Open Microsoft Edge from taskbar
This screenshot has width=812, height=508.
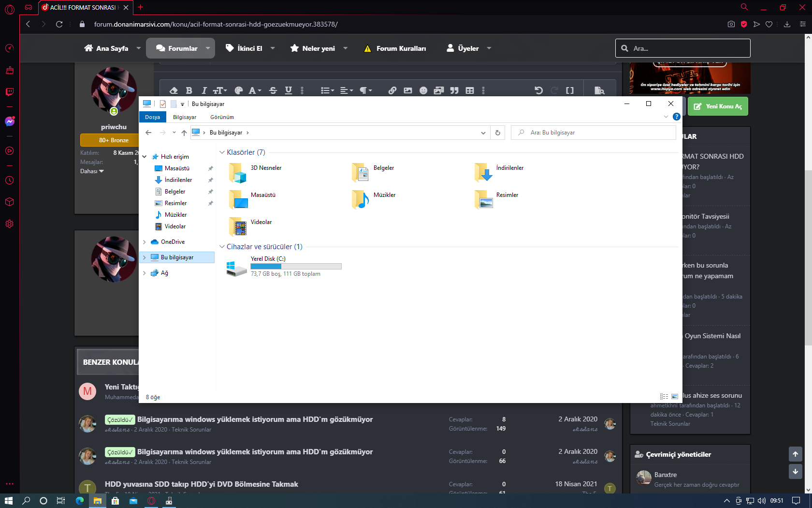(x=80, y=501)
